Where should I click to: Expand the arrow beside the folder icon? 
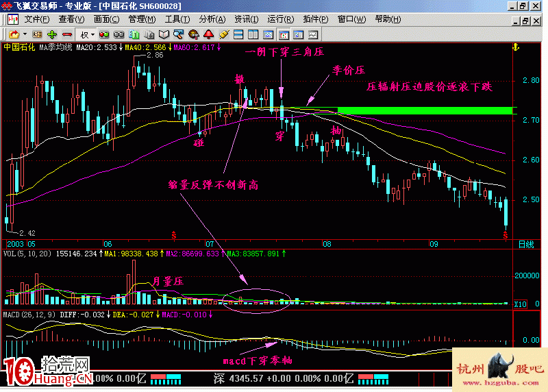[x=25, y=34]
